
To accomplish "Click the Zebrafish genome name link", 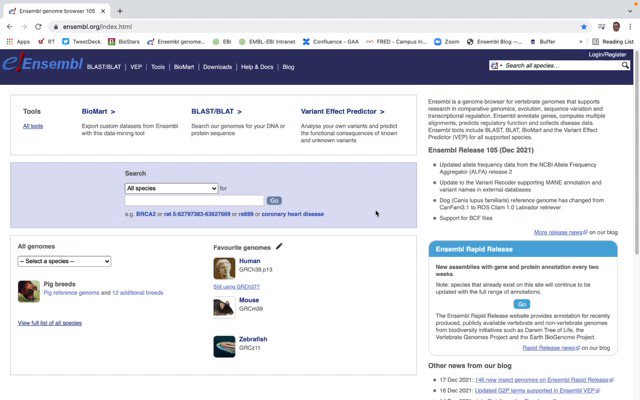I will [x=253, y=339].
